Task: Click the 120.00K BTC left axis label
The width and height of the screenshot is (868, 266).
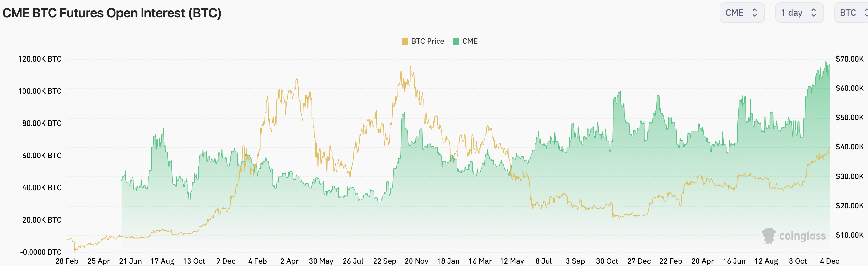Action: [x=40, y=59]
